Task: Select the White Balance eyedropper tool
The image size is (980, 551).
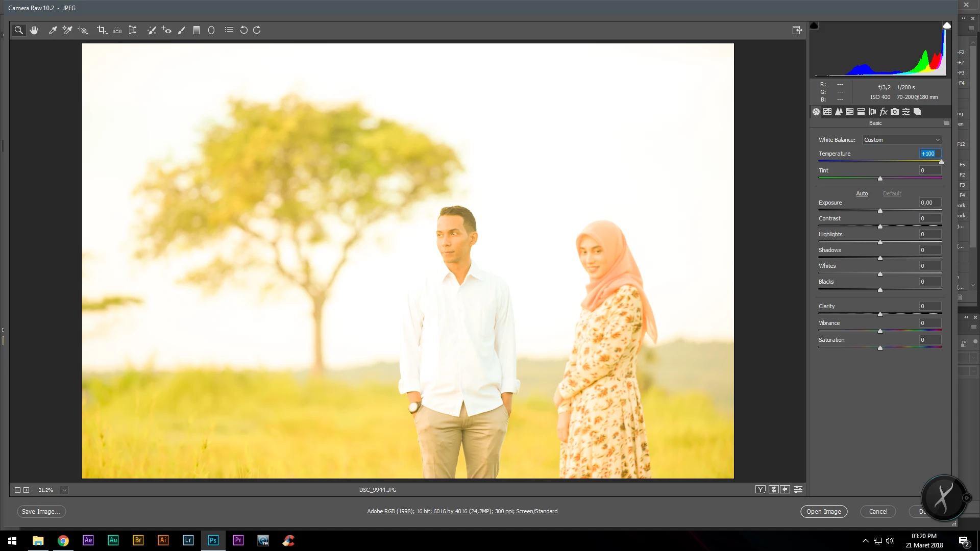Action: 53,30
